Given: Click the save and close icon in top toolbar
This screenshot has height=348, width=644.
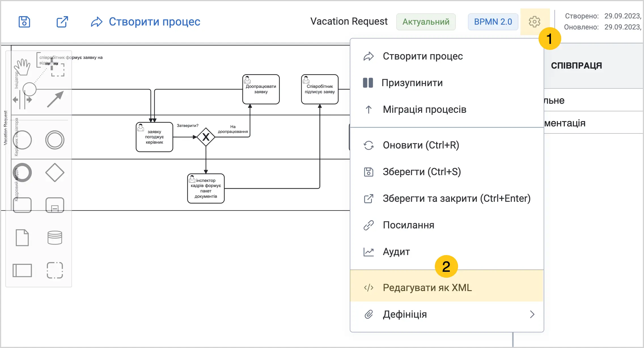Looking at the screenshot, I should 62,22.
